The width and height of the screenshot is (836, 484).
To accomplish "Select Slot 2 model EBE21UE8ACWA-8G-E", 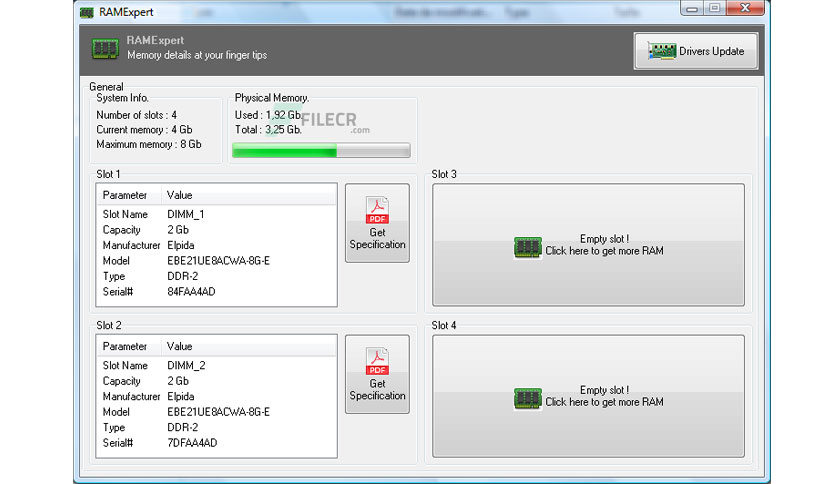I will 219,412.
